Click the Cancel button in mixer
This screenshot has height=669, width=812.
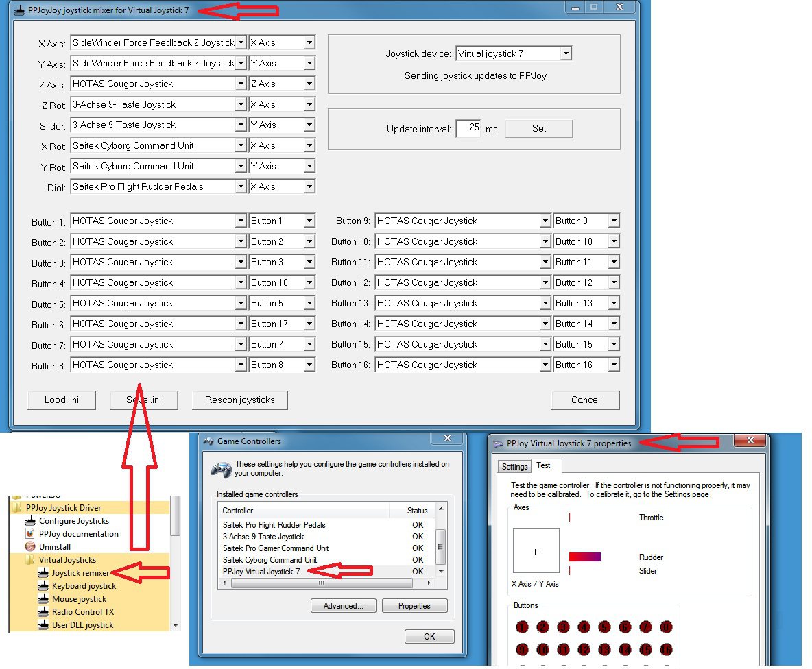click(x=585, y=400)
